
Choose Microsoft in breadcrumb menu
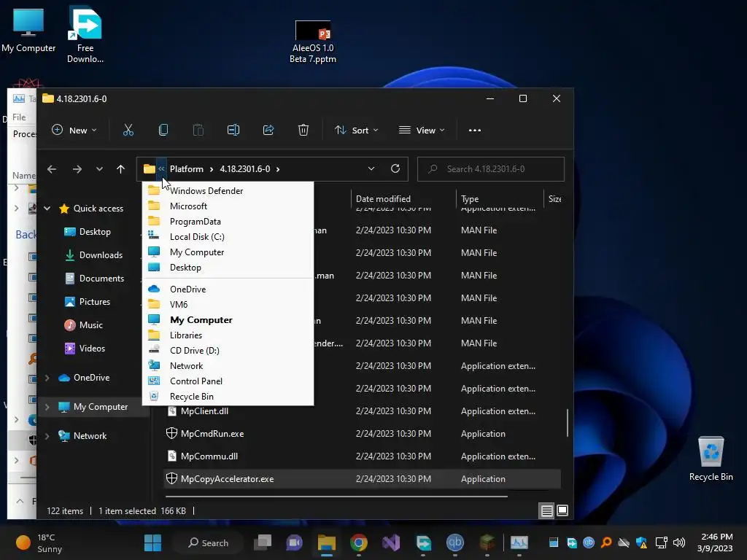(228, 206)
